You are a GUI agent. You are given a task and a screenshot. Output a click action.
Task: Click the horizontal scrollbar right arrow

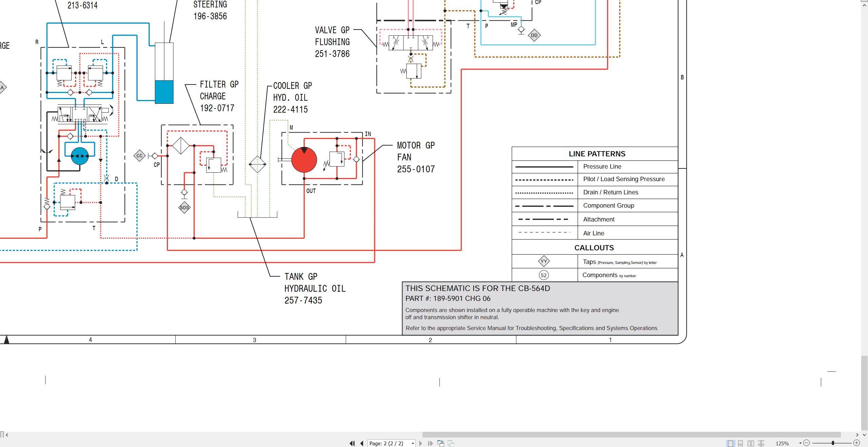[857, 435]
